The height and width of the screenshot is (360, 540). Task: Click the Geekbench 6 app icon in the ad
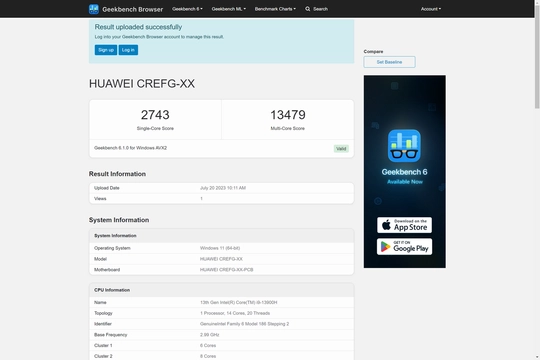[404, 146]
